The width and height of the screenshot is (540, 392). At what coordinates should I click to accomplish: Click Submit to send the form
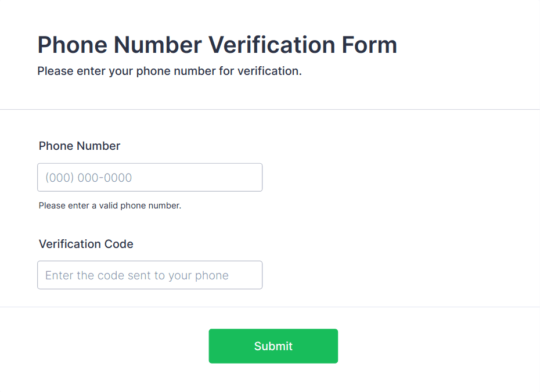pyautogui.click(x=273, y=346)
